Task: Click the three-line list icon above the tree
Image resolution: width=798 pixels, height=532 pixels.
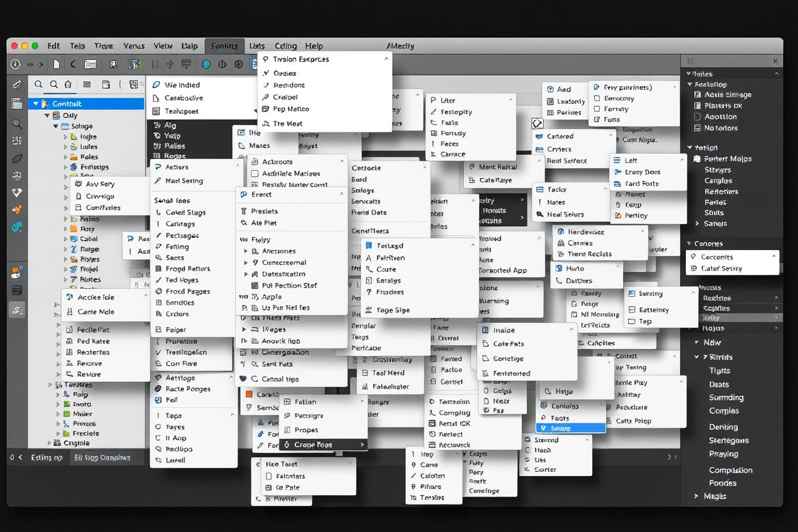Action: (x=87, y=85)
